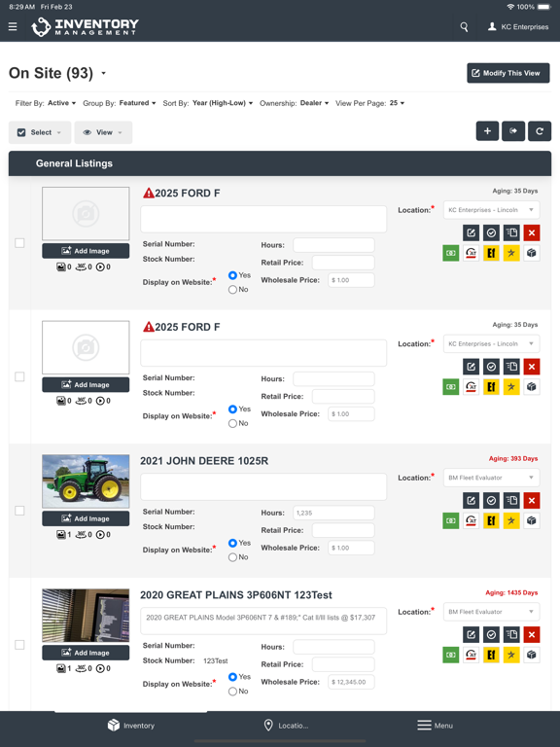The height and width of the screenshot is (747, 560).
Task: Refresh the listings with reload icon
Action: pos(540,131)
